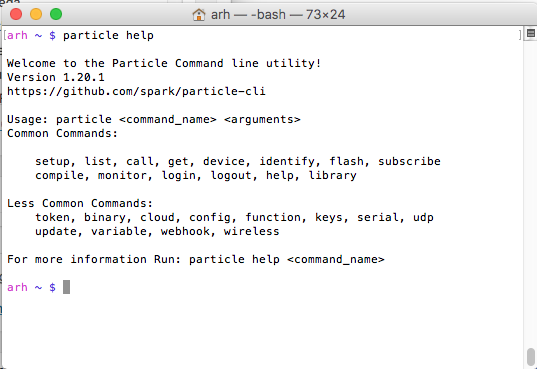Click the 'webhook' command in the list
Viewport: 537px width, 369px height.
185,231
